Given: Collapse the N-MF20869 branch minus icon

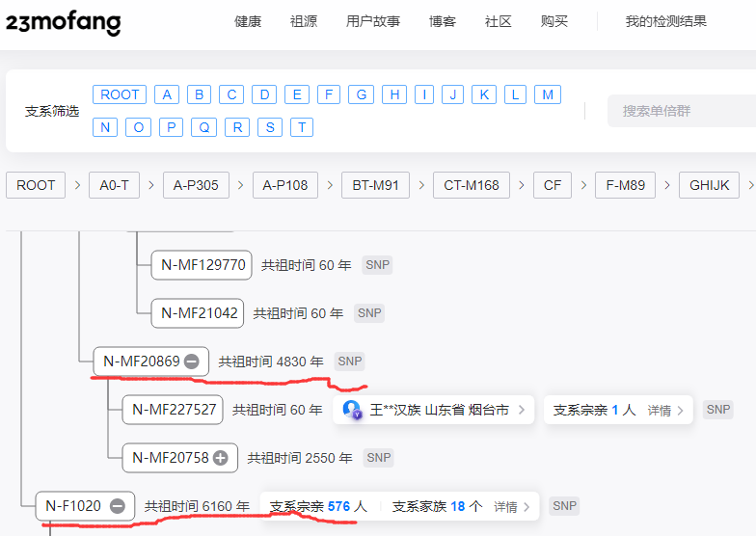Looking at the screenshot, I should tap(192, 361).
